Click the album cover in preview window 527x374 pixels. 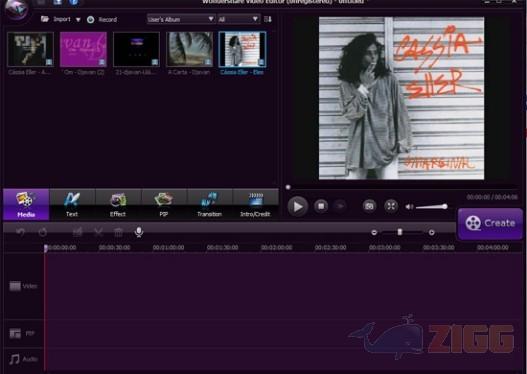[x=401, y=98]
